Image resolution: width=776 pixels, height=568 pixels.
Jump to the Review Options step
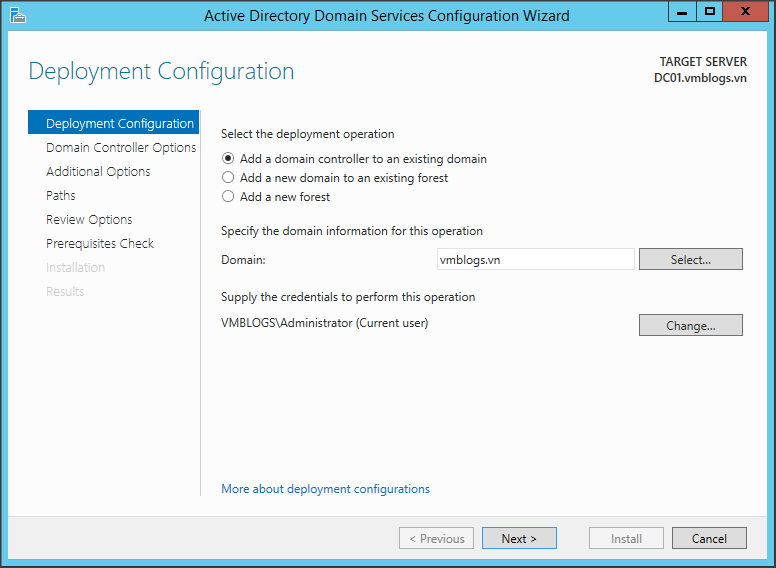[89, 220]
